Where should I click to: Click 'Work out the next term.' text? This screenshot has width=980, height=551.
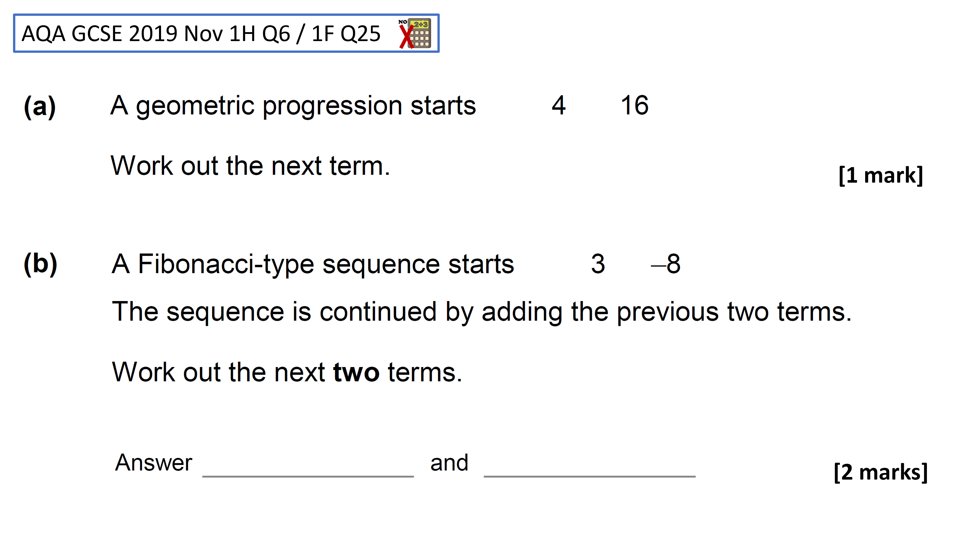click(250, 166)
